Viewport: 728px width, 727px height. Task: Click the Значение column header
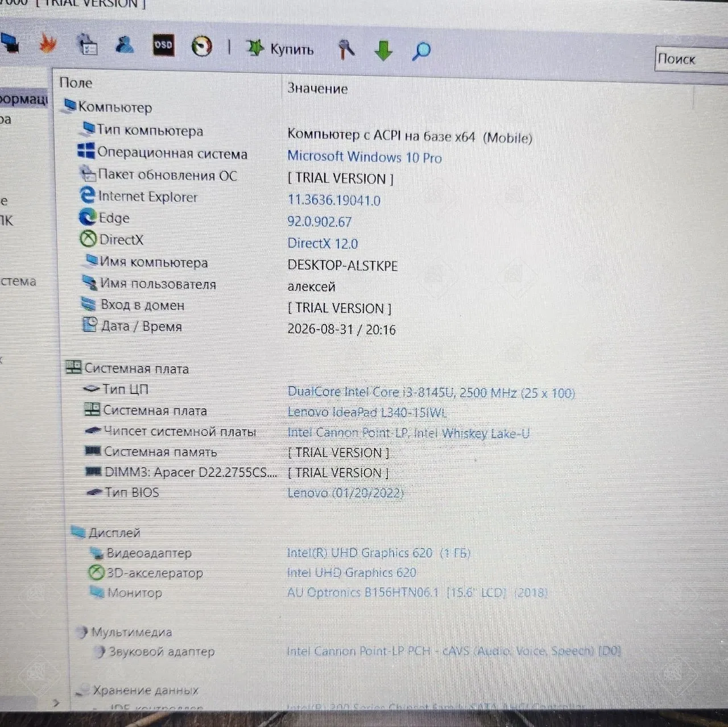click(x=317, y=88)
